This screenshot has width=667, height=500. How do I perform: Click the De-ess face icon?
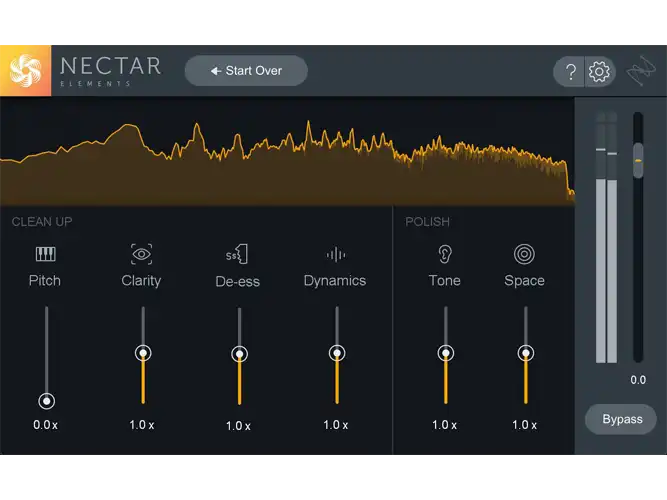[237, 254]
